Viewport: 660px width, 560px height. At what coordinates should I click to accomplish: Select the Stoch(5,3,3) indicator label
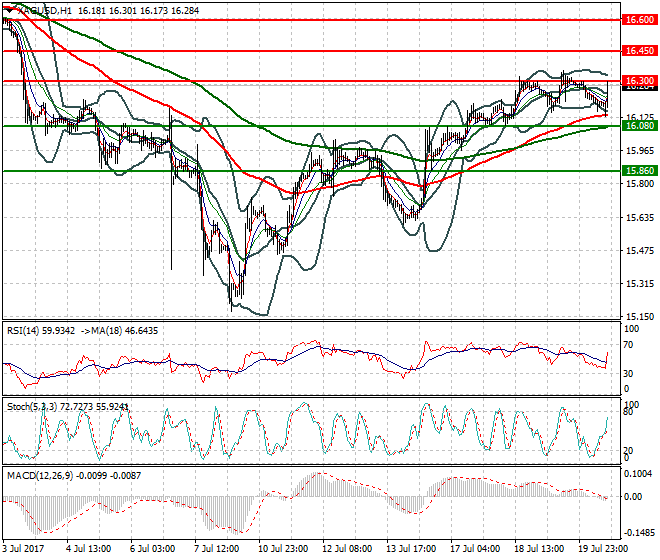coord(33,407)
